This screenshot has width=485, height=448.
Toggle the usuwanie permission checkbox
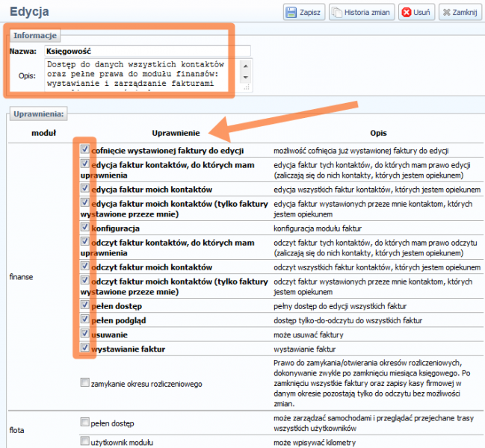[84, 334]
